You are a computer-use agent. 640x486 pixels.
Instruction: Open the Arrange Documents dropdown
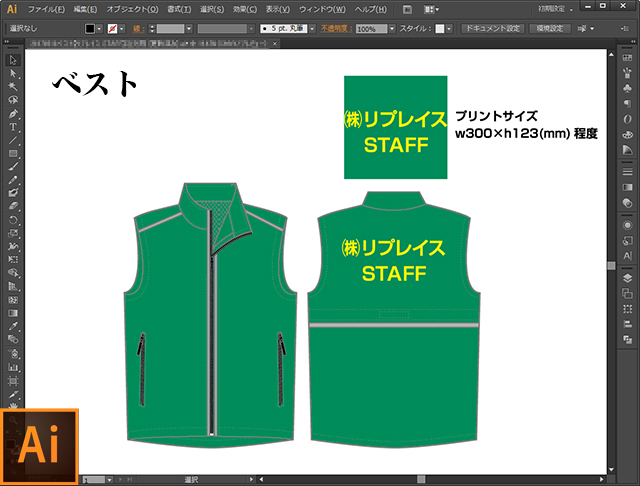pyautogui.click(x=431, y=9)
